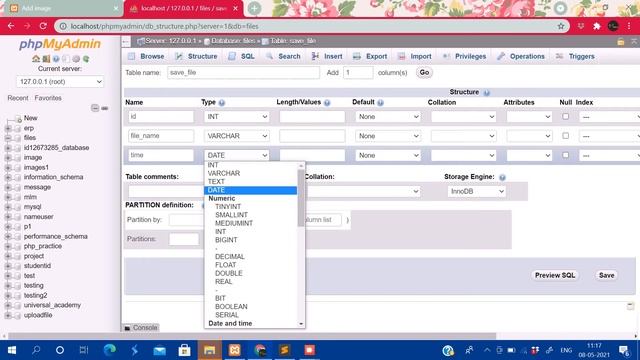Choose TINYINT from the type list
640x360 pixels.
tap(228, 207)
